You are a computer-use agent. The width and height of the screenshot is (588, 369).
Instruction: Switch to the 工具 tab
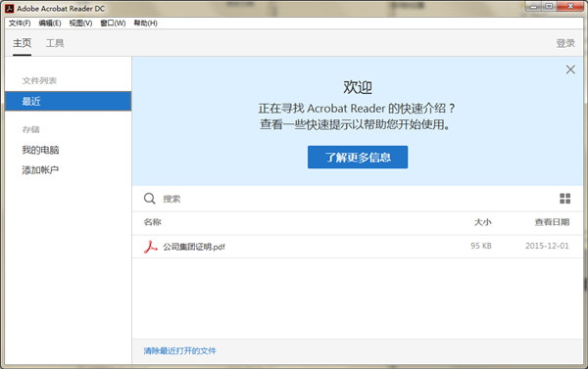coord(55,43)
